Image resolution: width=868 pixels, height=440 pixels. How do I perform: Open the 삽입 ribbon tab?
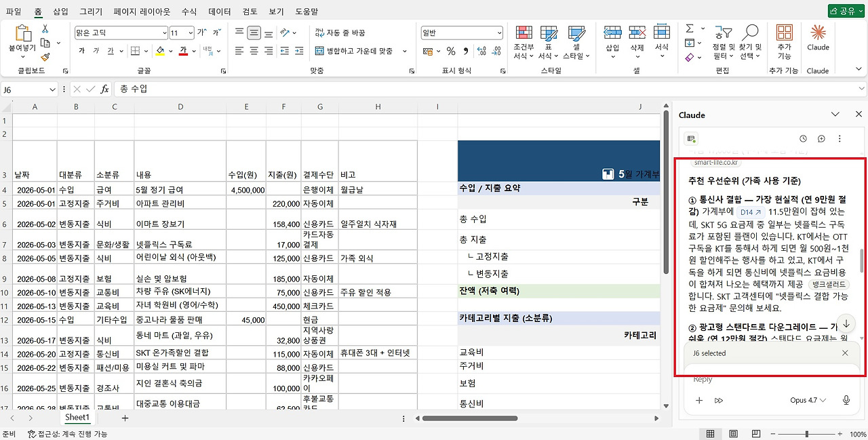click(60, 12)
